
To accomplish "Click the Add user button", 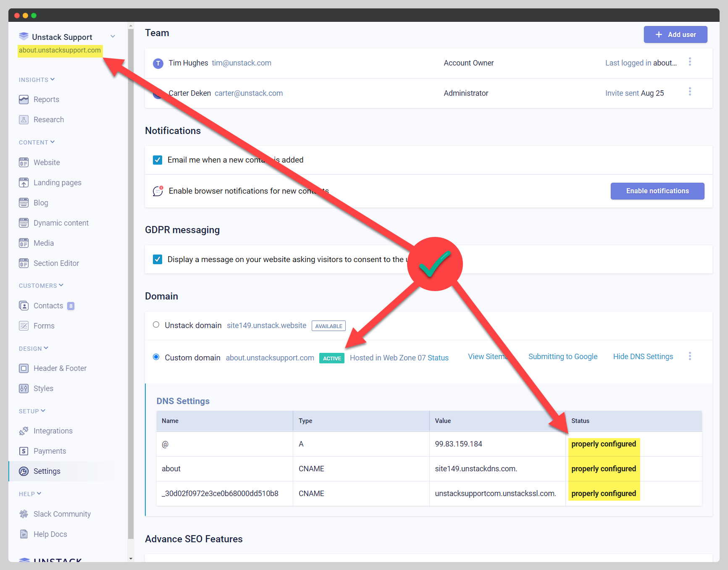I will click(x=675, y=34).
